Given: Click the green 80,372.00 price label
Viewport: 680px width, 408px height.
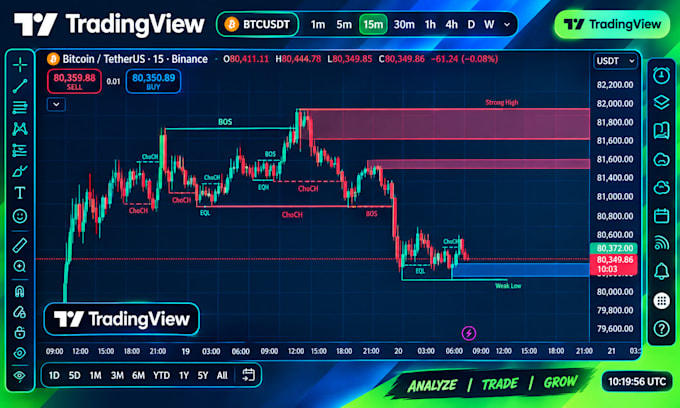Looking at the screenshot, I should pyautogui.click(x=614, y=248).
